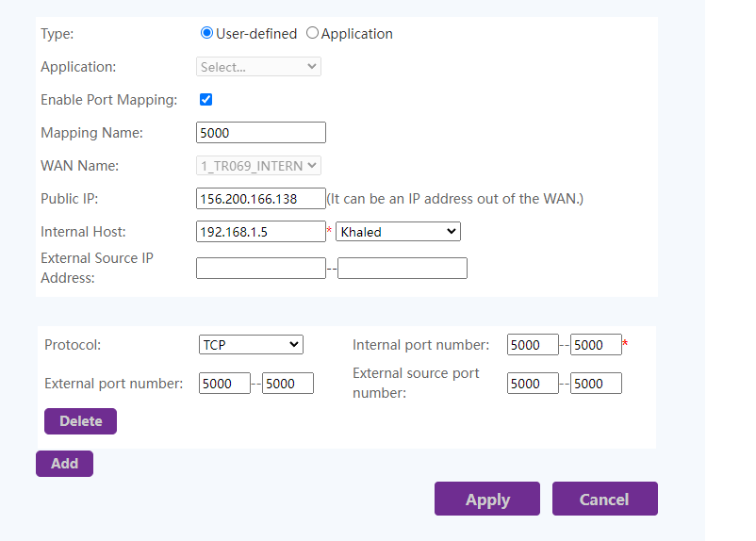
Task: Click the Internal Host IP field
Action: [261, 232]
